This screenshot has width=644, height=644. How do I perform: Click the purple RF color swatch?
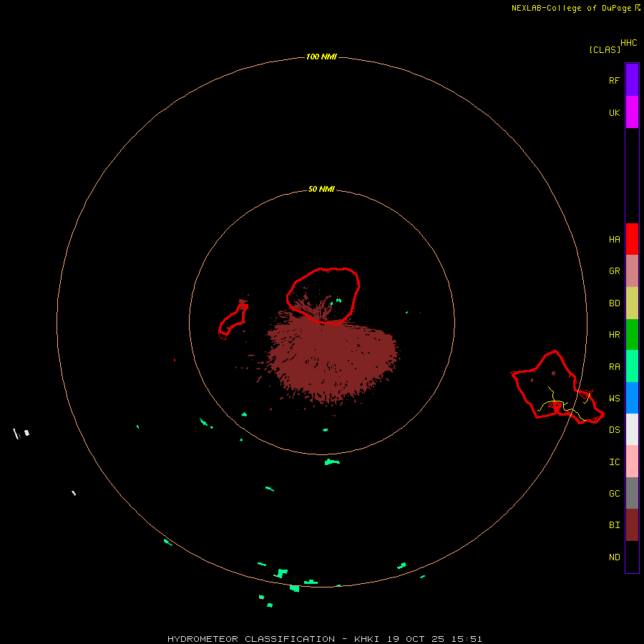(x=632, y=80)
